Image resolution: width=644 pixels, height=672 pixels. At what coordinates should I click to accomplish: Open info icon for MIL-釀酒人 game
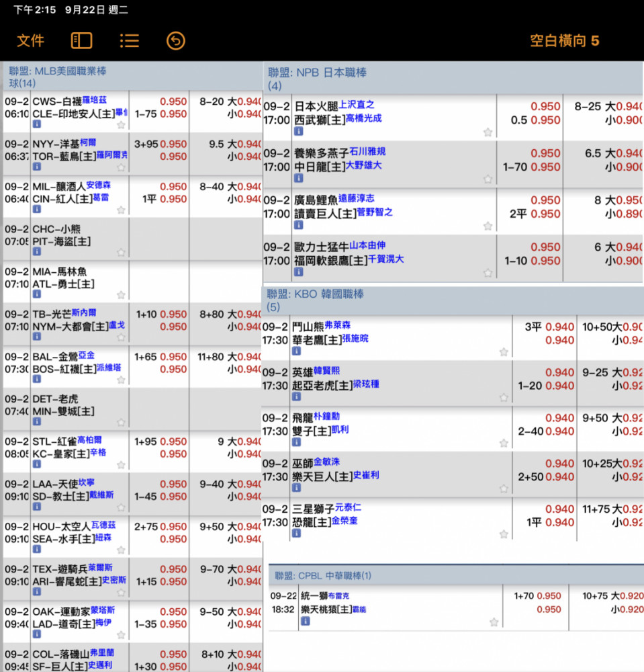coord(37,209)
